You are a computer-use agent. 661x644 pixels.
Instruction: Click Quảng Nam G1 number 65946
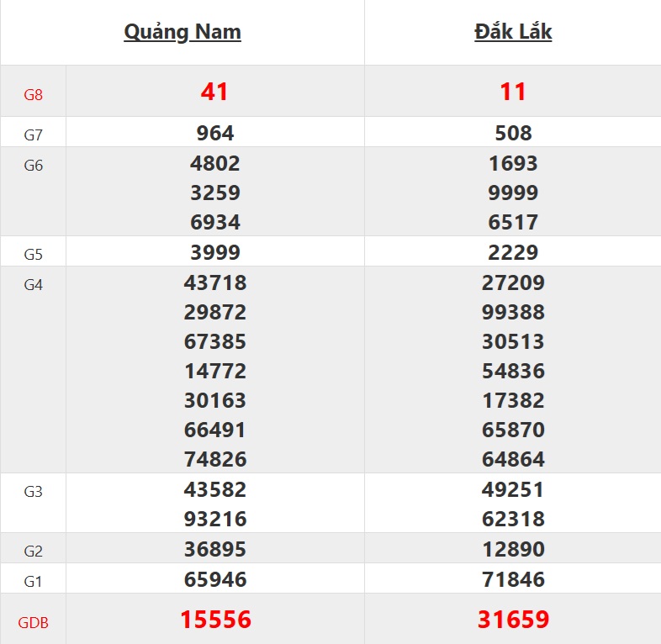coord(214,578)
